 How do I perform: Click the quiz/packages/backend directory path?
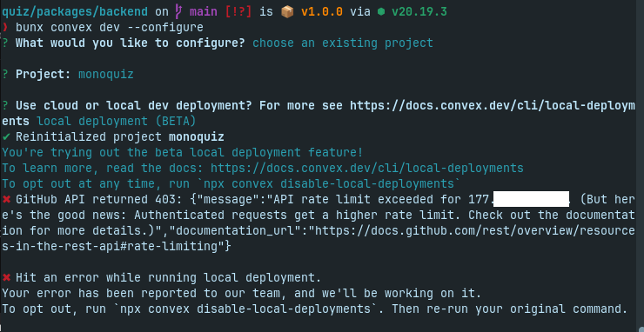click(x=75, y=12)
